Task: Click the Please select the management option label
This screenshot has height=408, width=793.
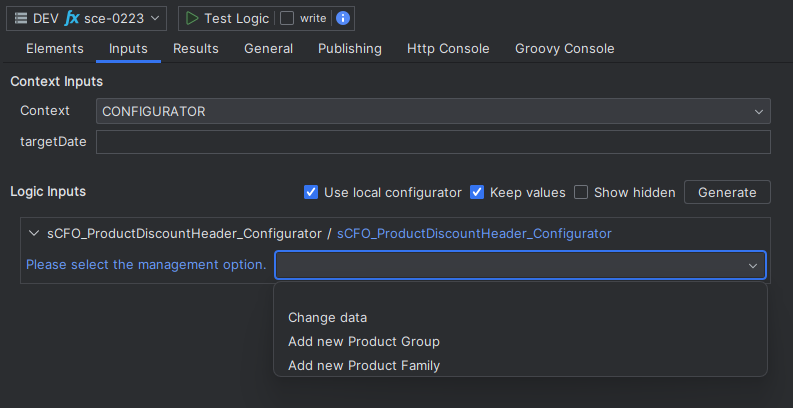Action: [x=146, y=264]
